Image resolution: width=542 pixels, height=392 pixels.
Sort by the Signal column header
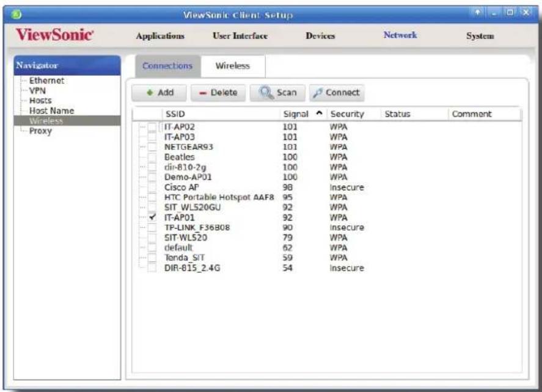click(303, 114)
